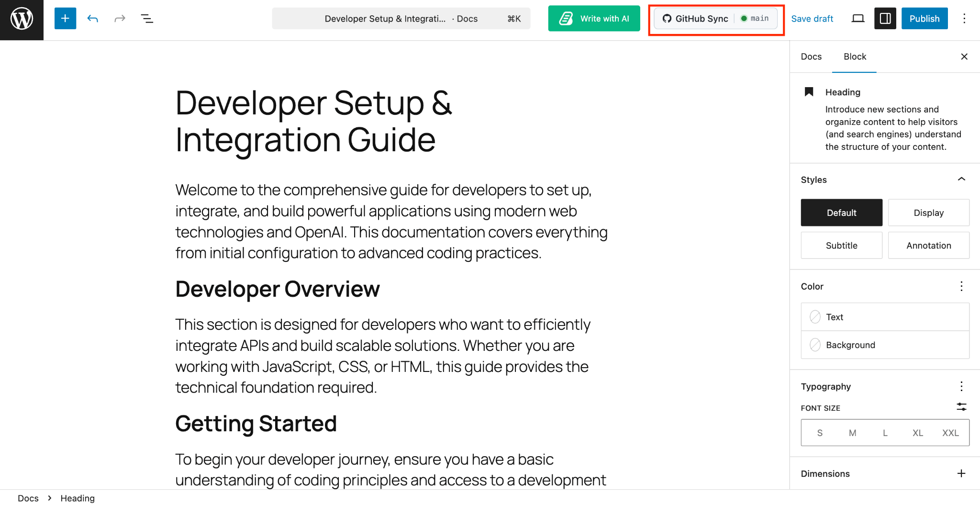Screen dimensions: 980x505
Task: Select the Developer Overview heading
Action: point(278,289)
